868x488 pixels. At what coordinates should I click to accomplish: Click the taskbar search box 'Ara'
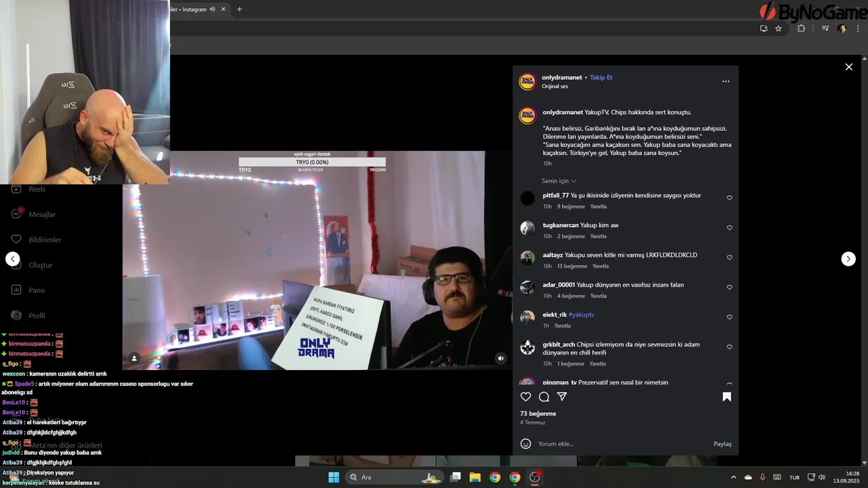(x=395, y=477)
